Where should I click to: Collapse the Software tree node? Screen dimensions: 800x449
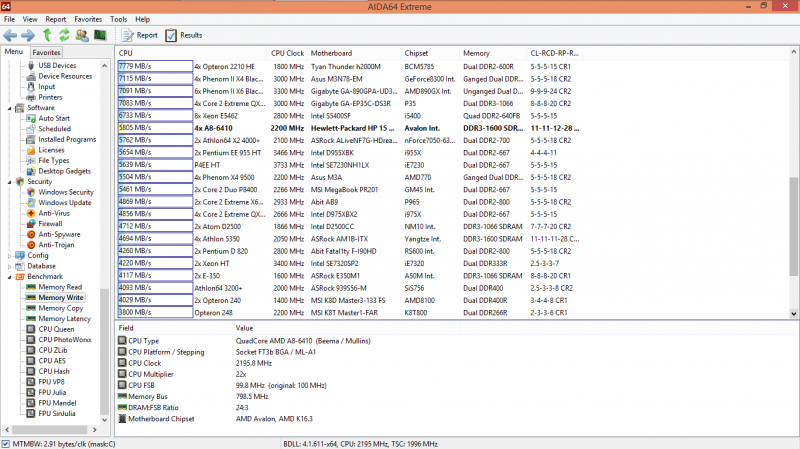10,108
